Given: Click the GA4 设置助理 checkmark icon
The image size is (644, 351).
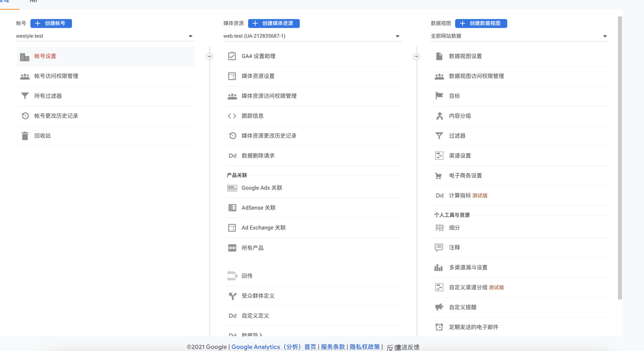Looking at the screenshot, I should point(232,56).
